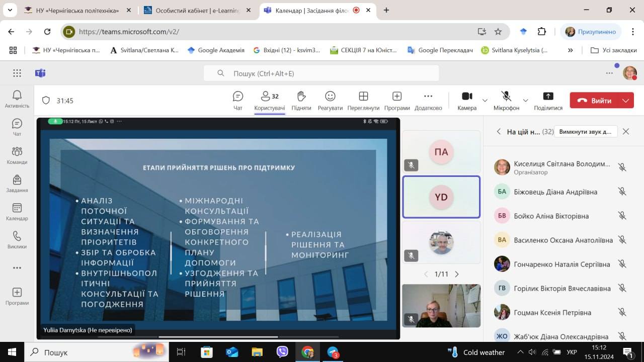Raise hand with Підняти button
The width and height of the screenshot is (644, 362).
click(x=301, y=100)
